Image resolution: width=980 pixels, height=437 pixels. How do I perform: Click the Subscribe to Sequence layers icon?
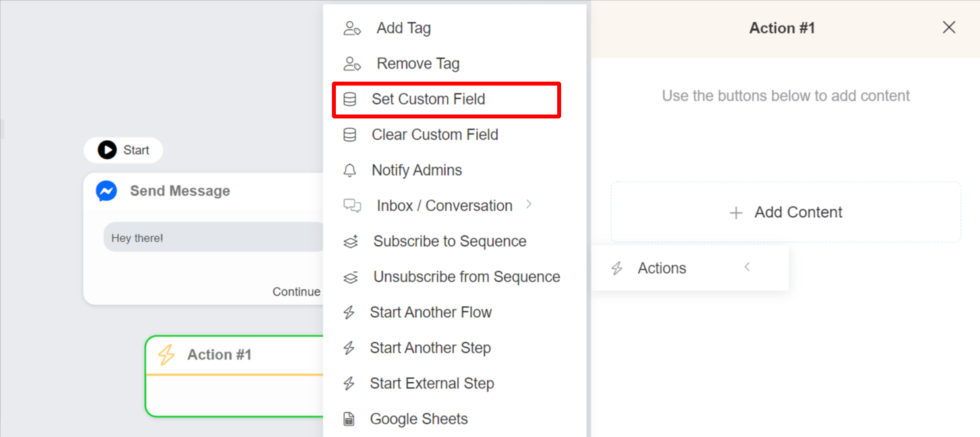click(351, 242)
